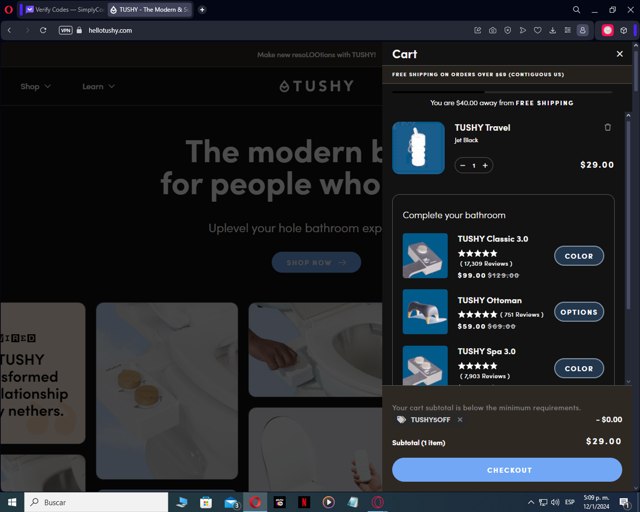Click the Shop Now button
640x512 pixels.
pos(316,262)
